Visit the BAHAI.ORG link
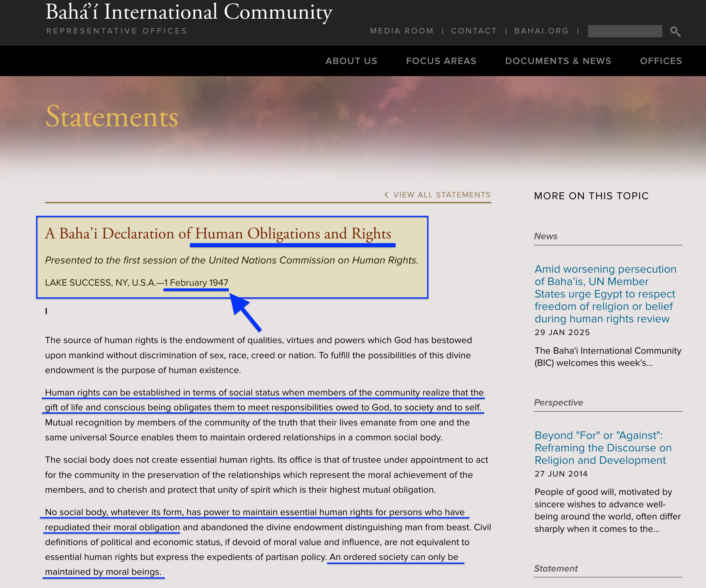 point(541,31)
